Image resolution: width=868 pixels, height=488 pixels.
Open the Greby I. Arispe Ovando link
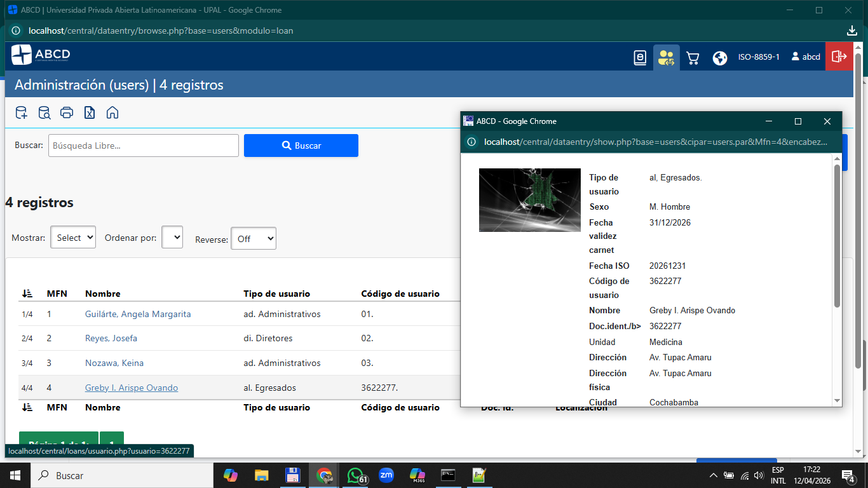pyautogui.click(x=132, y=388)
